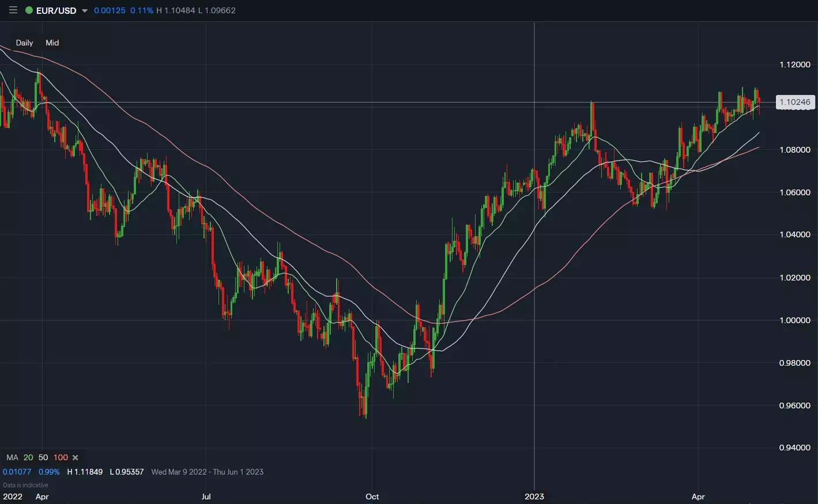Click the 1.00000 price axis label
This screenshot has width=818, height=504.
click(795, 320)
